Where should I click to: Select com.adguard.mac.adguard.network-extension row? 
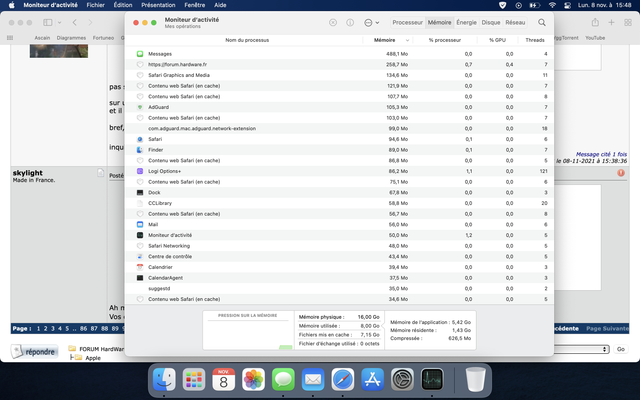tap(339, 129)
